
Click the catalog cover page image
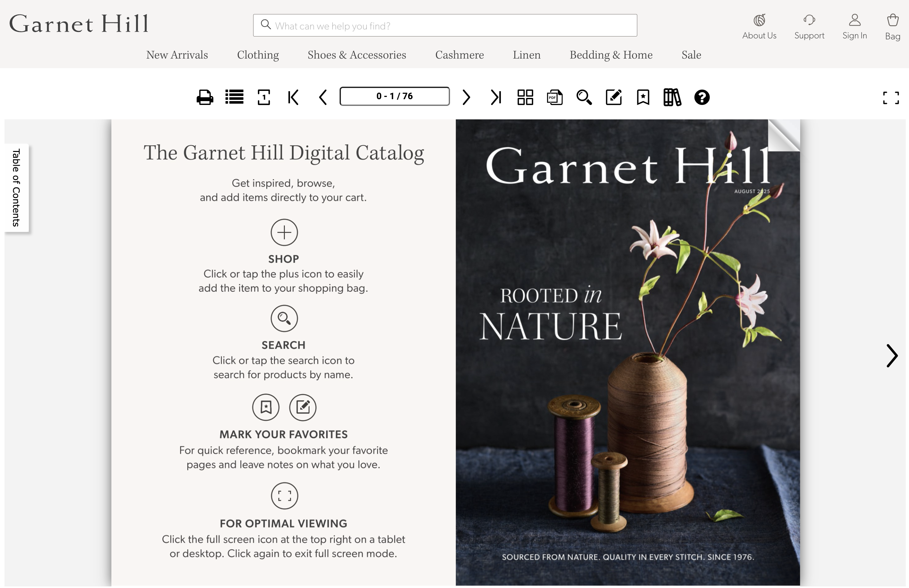pyautogui.click(x=628, y=353)
